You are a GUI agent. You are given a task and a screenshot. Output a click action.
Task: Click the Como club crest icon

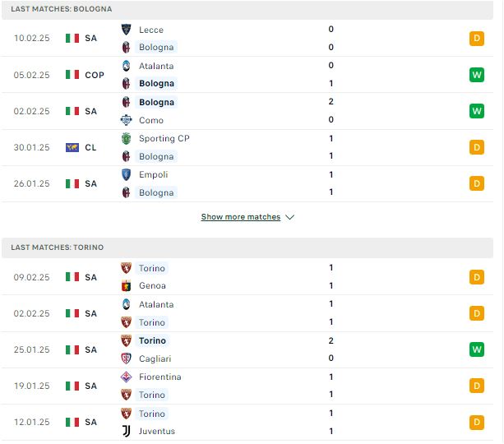(126, 120)
